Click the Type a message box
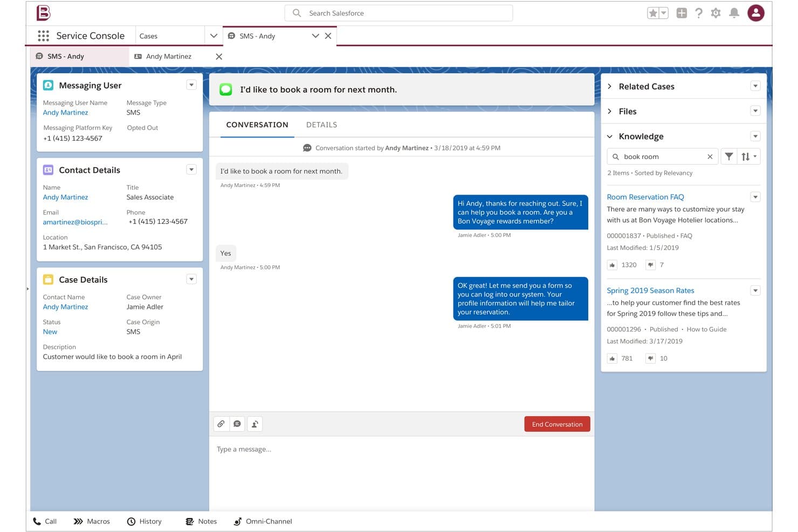798x532 pixels. (x=402, y=473)
